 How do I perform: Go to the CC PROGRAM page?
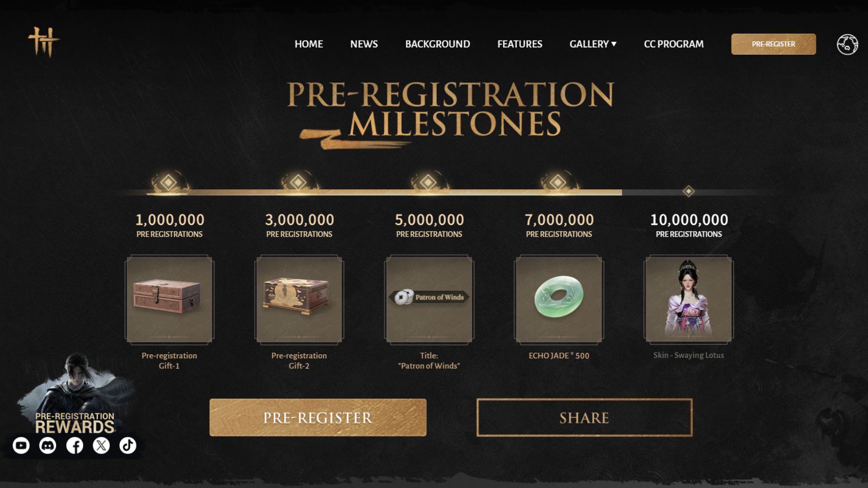coord(674,44)
